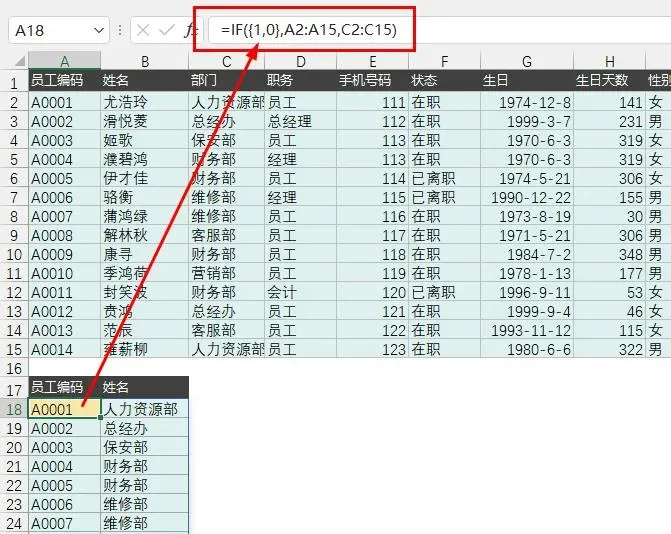Select name cell 尤浩玲
Viewport: 671px width, 534px height.
pos(145,102)
